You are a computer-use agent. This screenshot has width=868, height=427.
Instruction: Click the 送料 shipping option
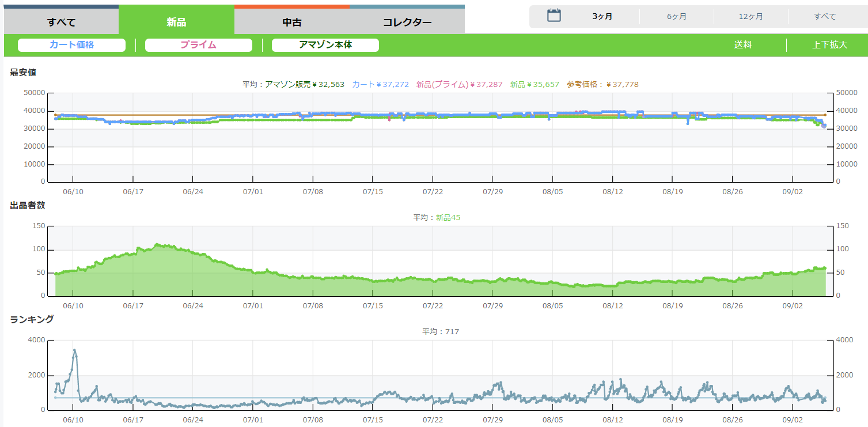[742, 45]
